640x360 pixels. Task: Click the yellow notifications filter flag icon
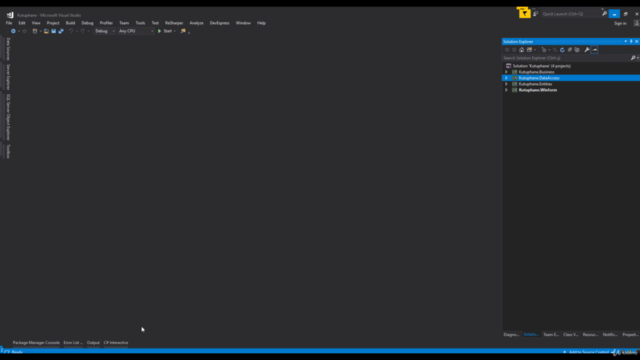524,13
